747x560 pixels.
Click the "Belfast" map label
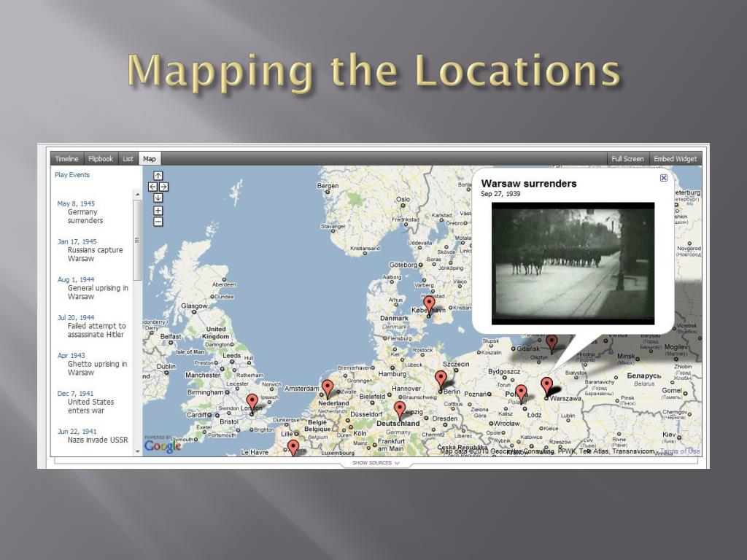tap(171, 336)
